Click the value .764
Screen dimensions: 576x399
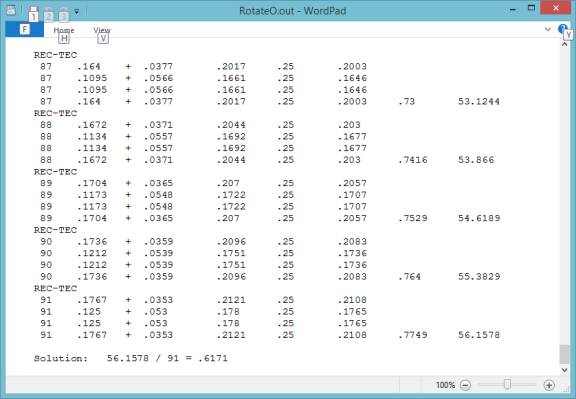tap(409, 276)
